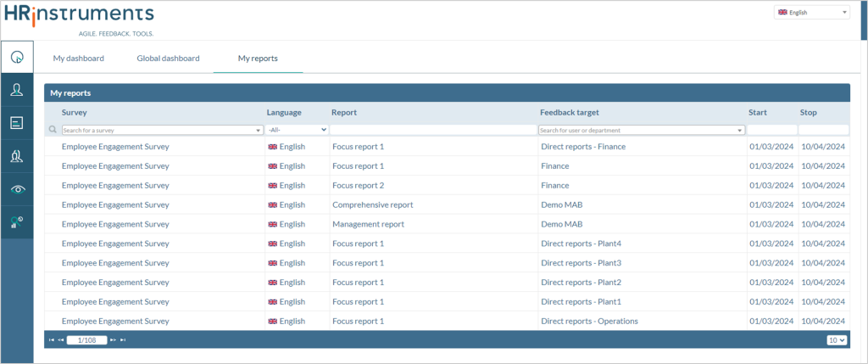Select Direct reports - Plant4 feedback target
The width and height of the screenshot is (868, 364).
(x=581, y=244)
